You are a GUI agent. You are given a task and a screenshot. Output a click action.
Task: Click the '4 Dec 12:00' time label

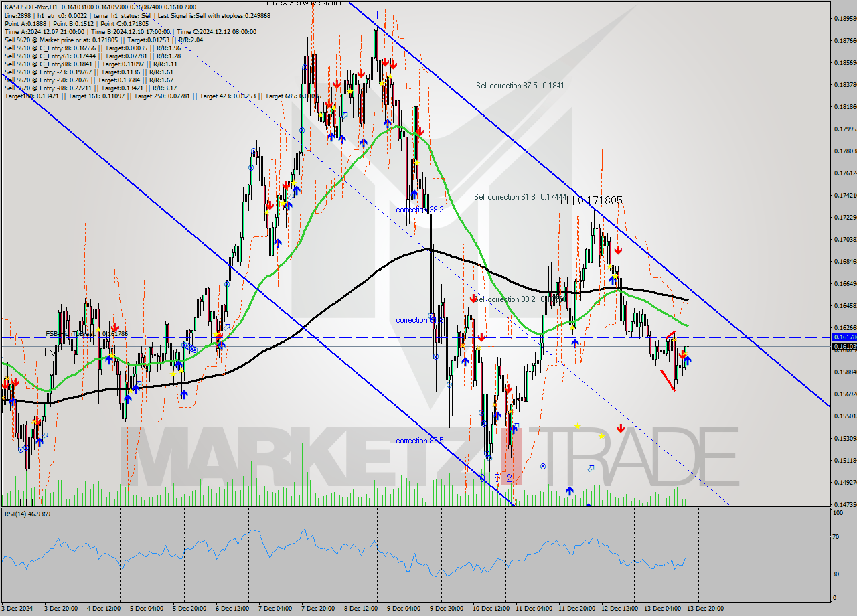click(104, 608)
